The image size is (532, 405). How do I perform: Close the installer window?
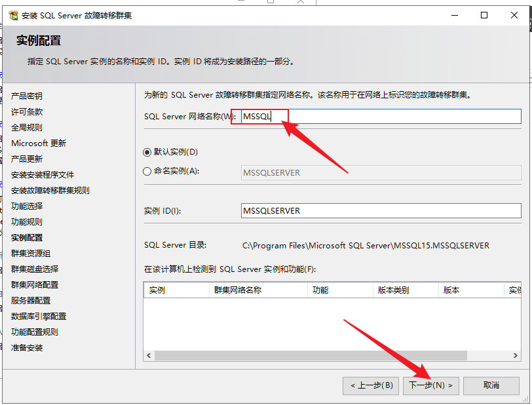coord(514,15)
